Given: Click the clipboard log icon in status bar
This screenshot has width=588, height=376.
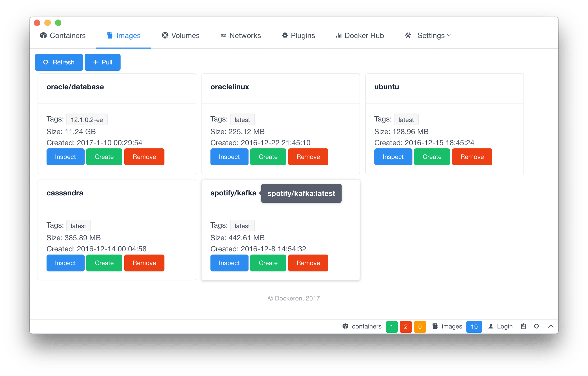Looking at the screenshot, I should click(523, 326).
